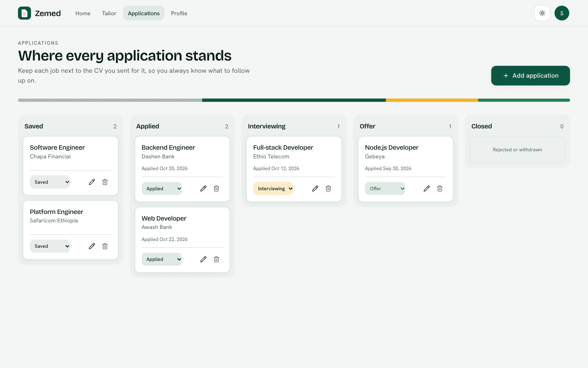Edit the Software Engineer application

coord(92,182)
